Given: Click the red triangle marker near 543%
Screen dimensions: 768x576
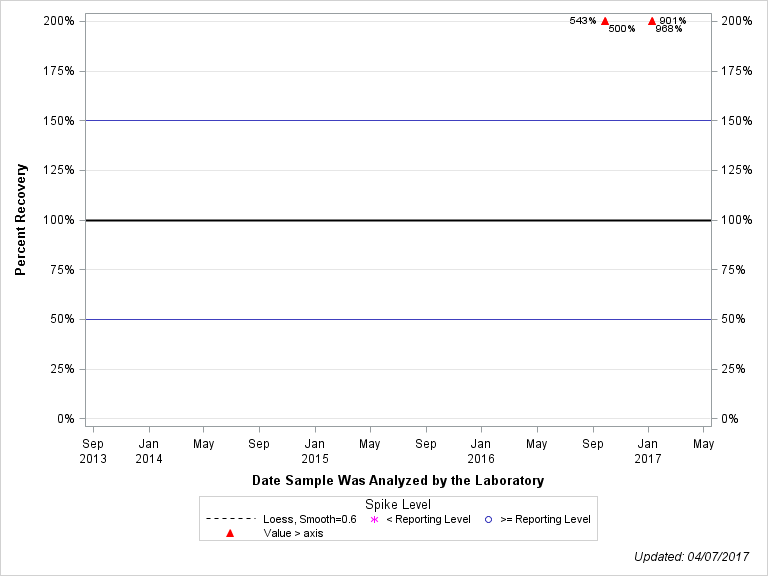Looking at the screenshot, I should tap(605, 21).
